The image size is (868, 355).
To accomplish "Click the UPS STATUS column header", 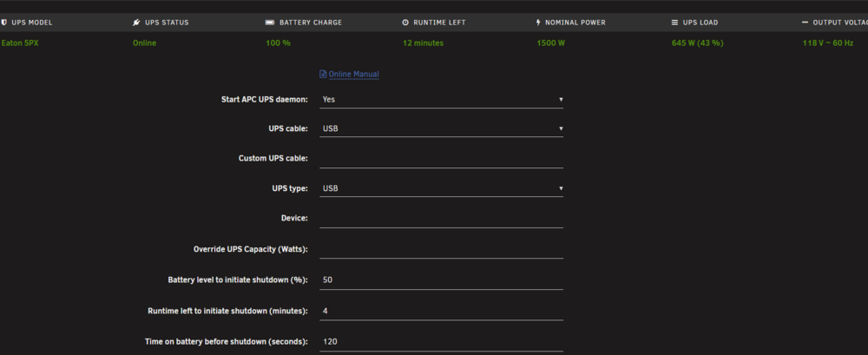I will [167, 23].
